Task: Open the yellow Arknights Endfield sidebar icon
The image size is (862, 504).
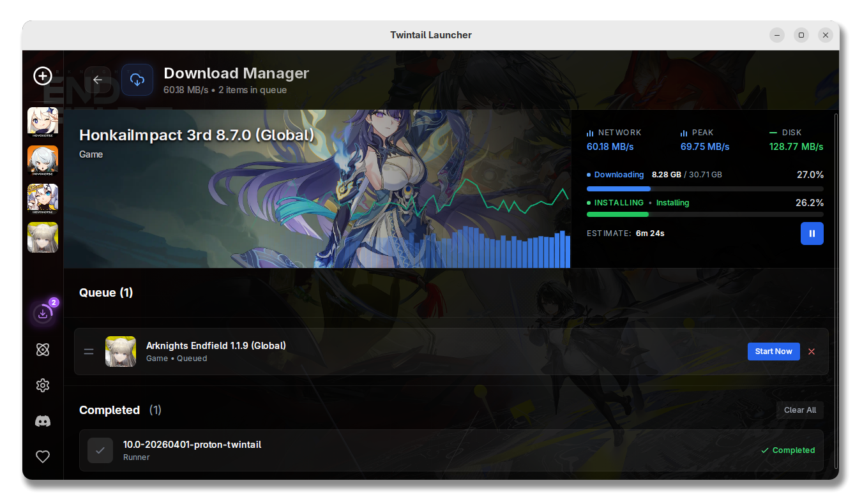Action: pos(43,237)
